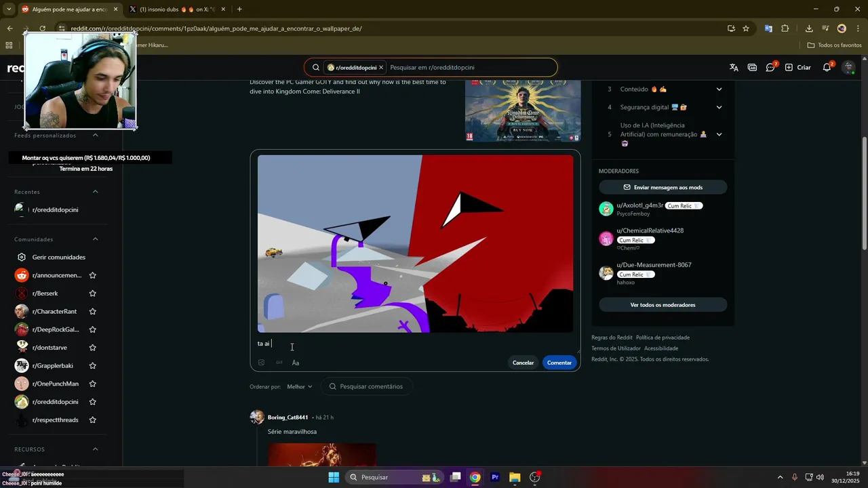Open Chrome media controls icon
The width and height of the screenshot is (868, 488).
click(825, 28)
